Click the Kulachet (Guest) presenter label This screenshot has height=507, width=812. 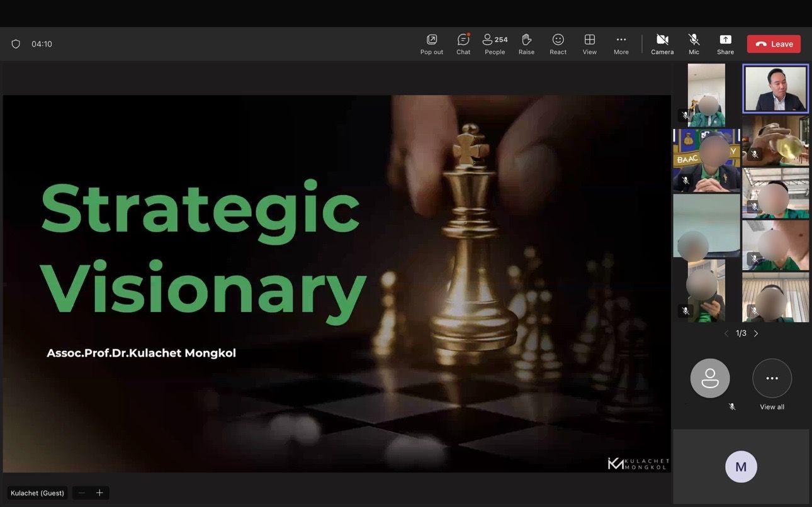click(x=37, y=493)
